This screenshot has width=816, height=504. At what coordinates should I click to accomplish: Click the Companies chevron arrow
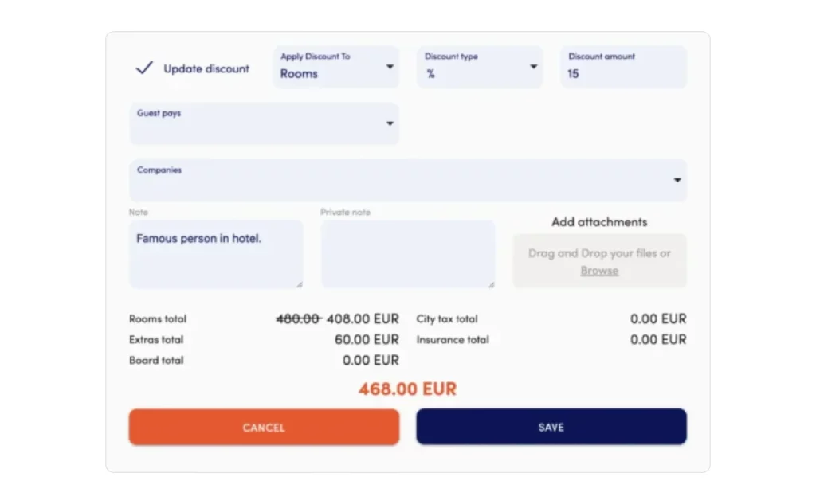pyautogui.click(x=677, y=180)
